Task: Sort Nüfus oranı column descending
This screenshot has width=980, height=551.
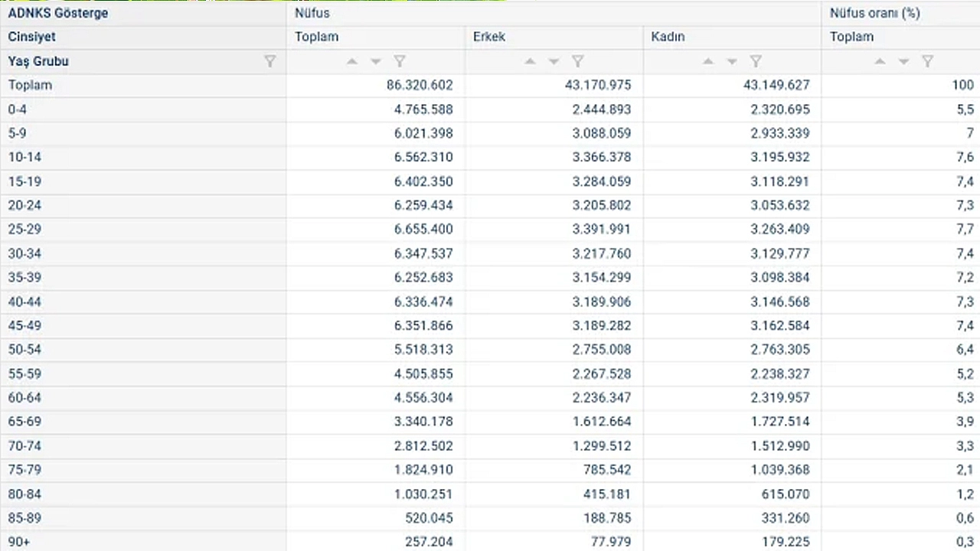Action: point(903,61)
